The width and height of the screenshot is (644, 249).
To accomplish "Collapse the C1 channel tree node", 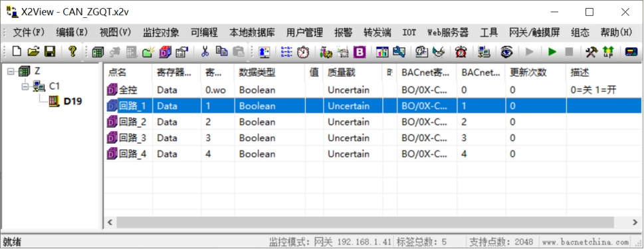I will pos(25,86).
